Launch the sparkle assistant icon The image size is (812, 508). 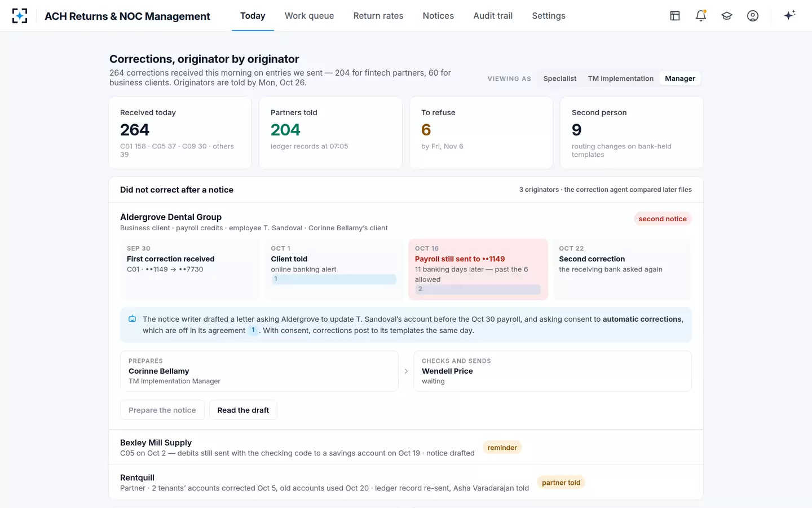(x=789, y=15)
